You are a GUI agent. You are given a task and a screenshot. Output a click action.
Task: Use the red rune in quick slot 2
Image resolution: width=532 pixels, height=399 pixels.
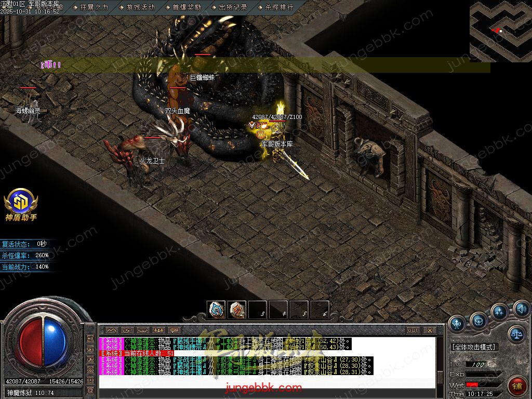(x=237, y=310)
